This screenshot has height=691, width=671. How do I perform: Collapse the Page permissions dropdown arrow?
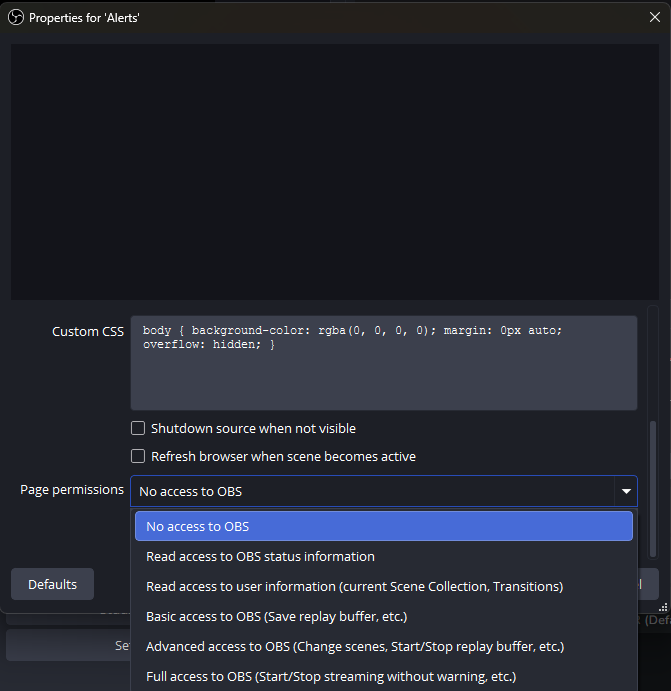click(x=626, y=491)
